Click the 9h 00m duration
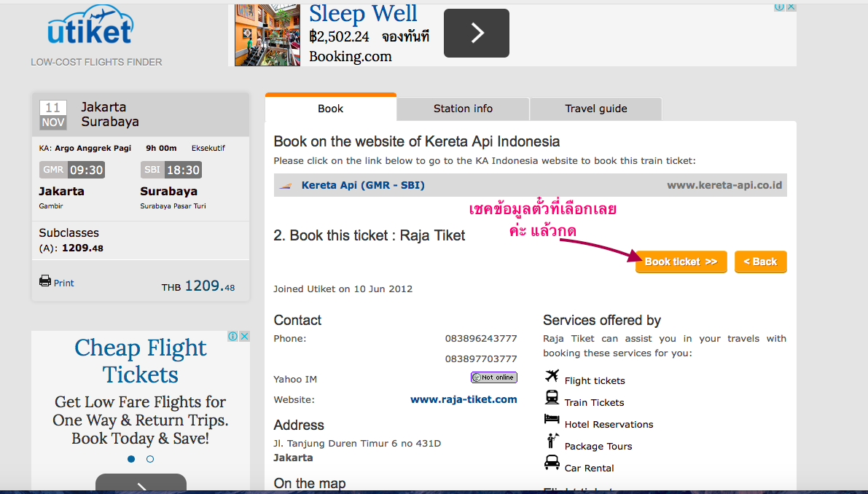 [161, 148]
